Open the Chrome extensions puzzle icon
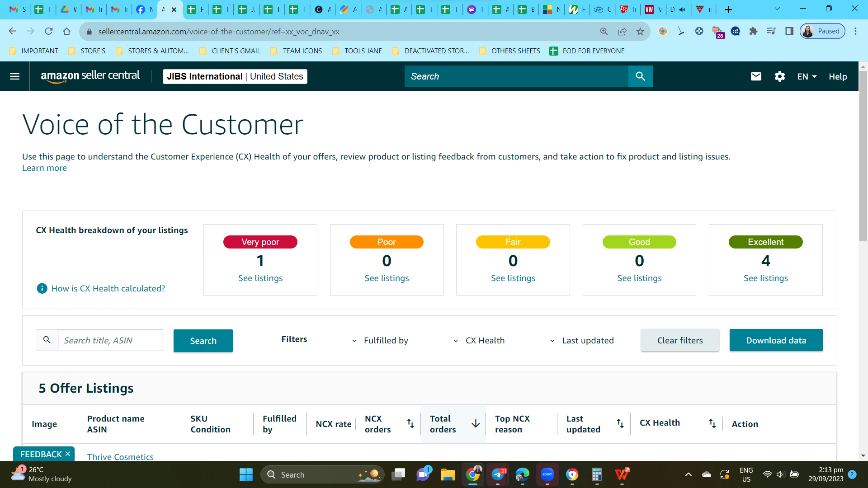Viewport: 868px width, 488px height. (753, 31)
